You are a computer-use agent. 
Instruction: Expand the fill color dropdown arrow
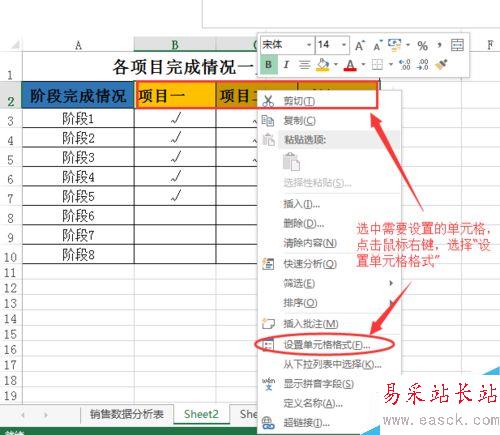pyautogui.click(x=336, y=64)
